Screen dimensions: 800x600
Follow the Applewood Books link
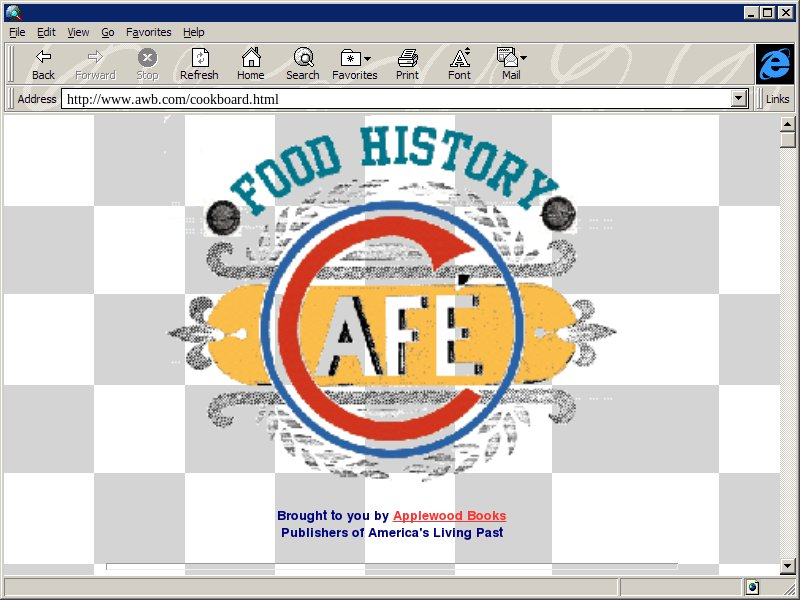click(449, 516)
